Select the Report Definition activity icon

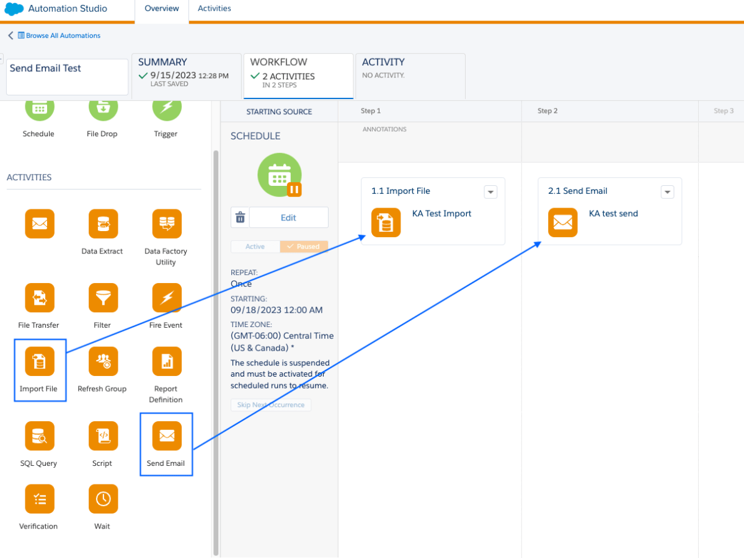point(167,361)
